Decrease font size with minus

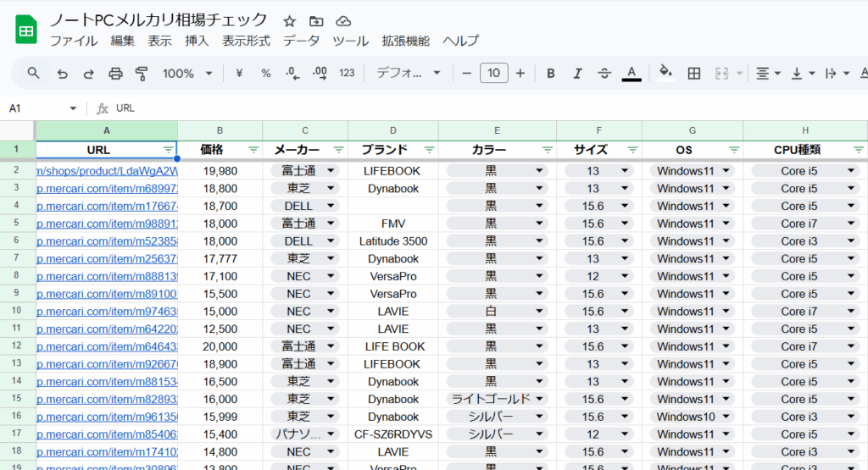click(467, 73)
